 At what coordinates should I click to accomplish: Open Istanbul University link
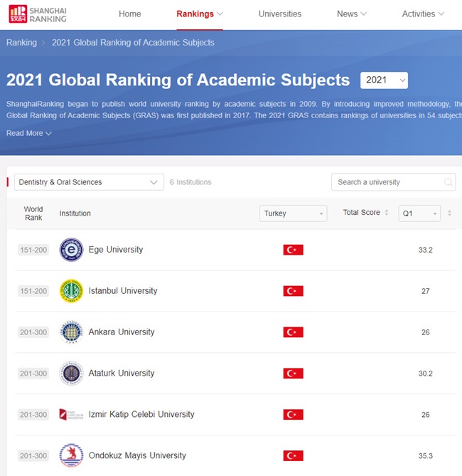pos(123,291)
